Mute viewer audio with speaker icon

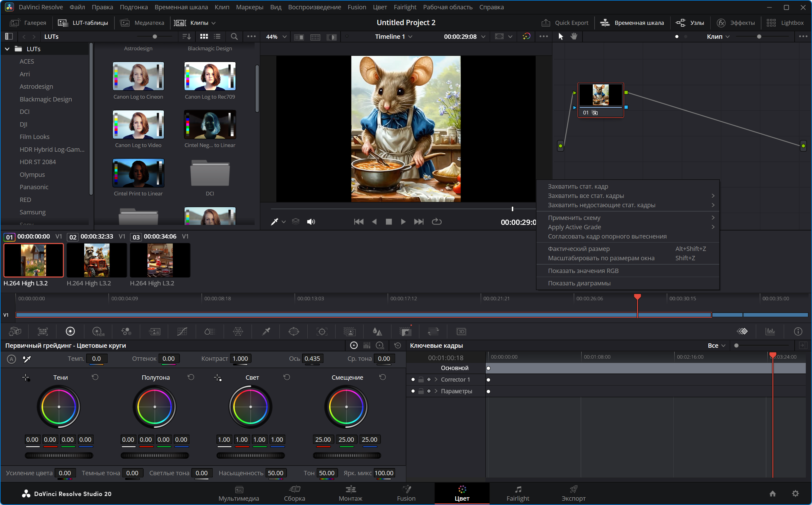tap(311, 221)
